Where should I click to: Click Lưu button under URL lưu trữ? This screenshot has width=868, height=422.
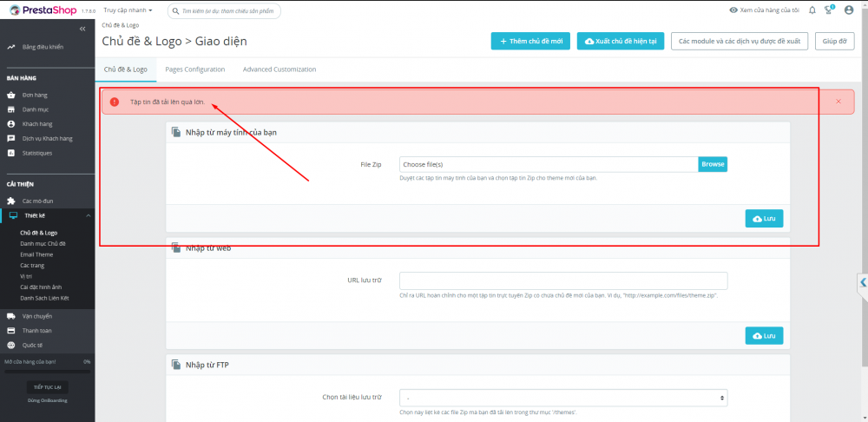[764, 336]
